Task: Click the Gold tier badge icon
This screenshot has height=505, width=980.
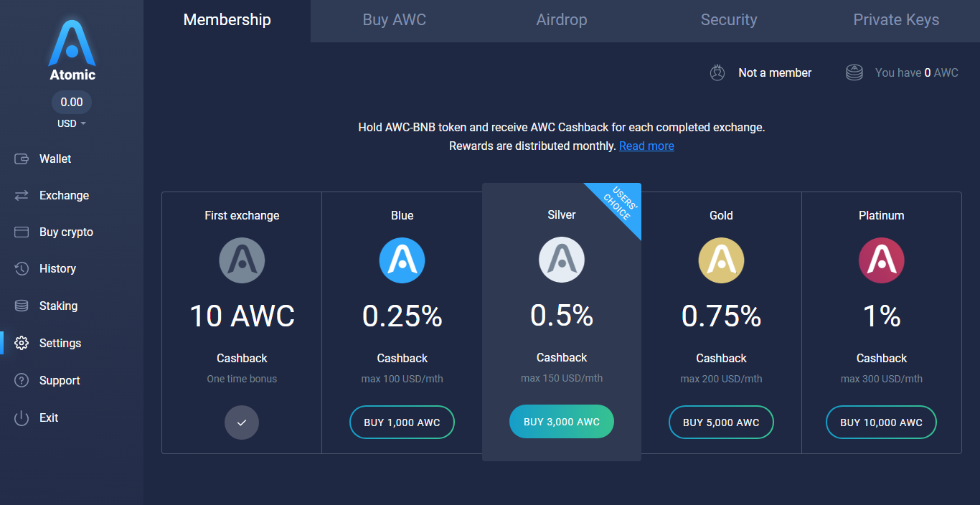Action: (x=722, y=260)
